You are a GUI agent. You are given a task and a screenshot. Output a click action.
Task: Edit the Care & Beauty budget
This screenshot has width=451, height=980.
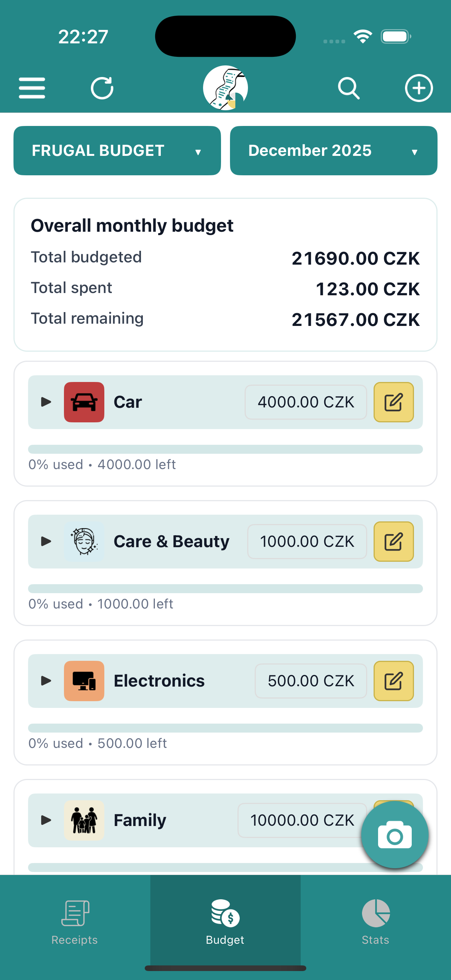[x=393, y=541]
